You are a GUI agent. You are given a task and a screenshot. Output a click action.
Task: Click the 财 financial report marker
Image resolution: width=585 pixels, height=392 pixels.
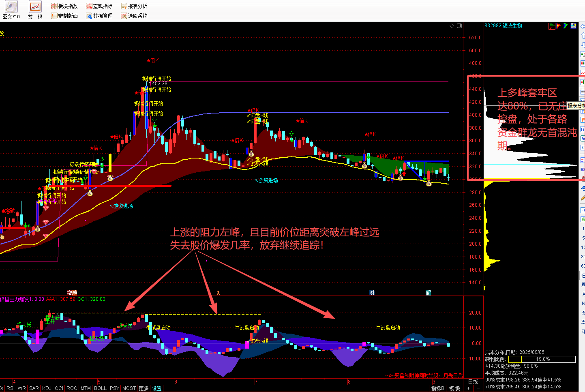coord(372,293)
